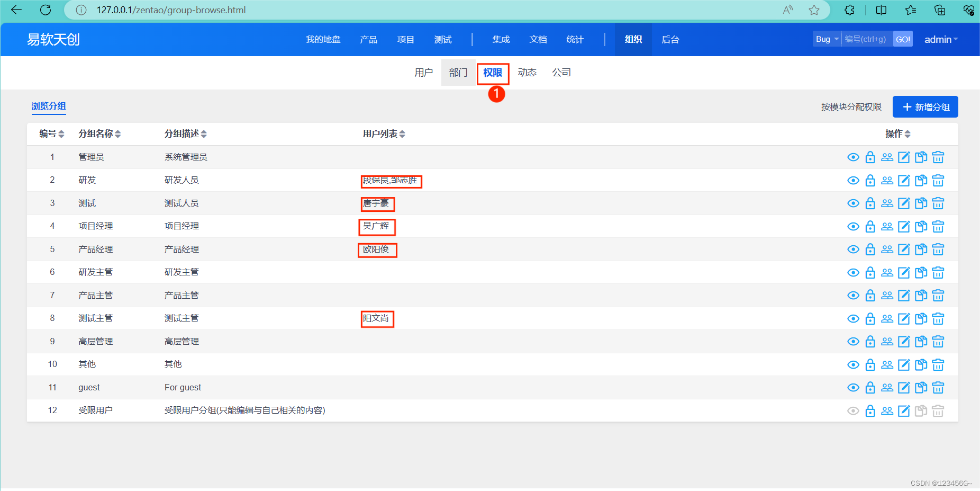Manage members of the 其他 group
This screenshot has width=980, height=491.
click(x=887, y=365)
